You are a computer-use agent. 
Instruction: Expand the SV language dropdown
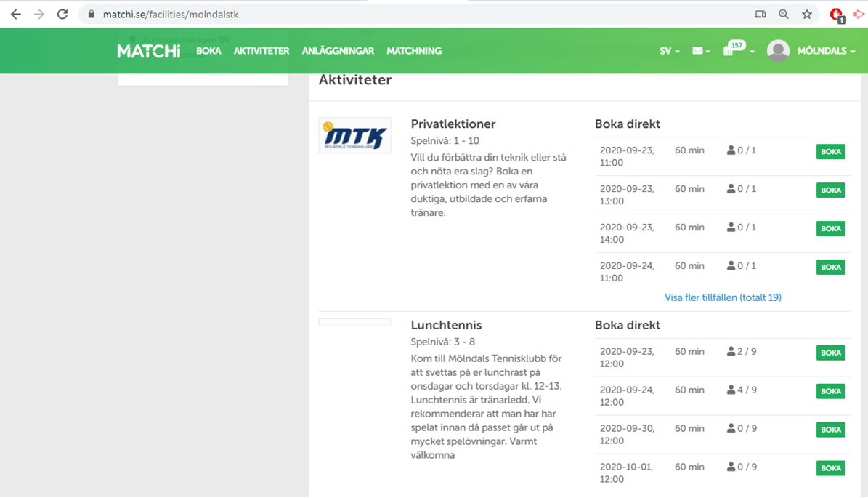click(x=669, y=51)
